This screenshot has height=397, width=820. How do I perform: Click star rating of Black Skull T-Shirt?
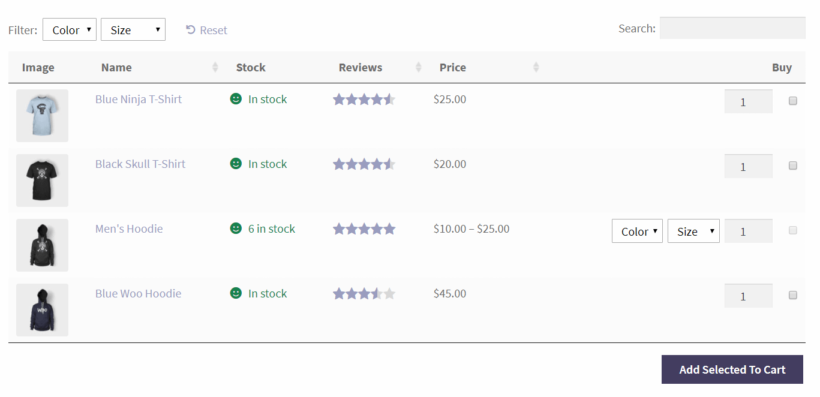[x=364, y=164]
